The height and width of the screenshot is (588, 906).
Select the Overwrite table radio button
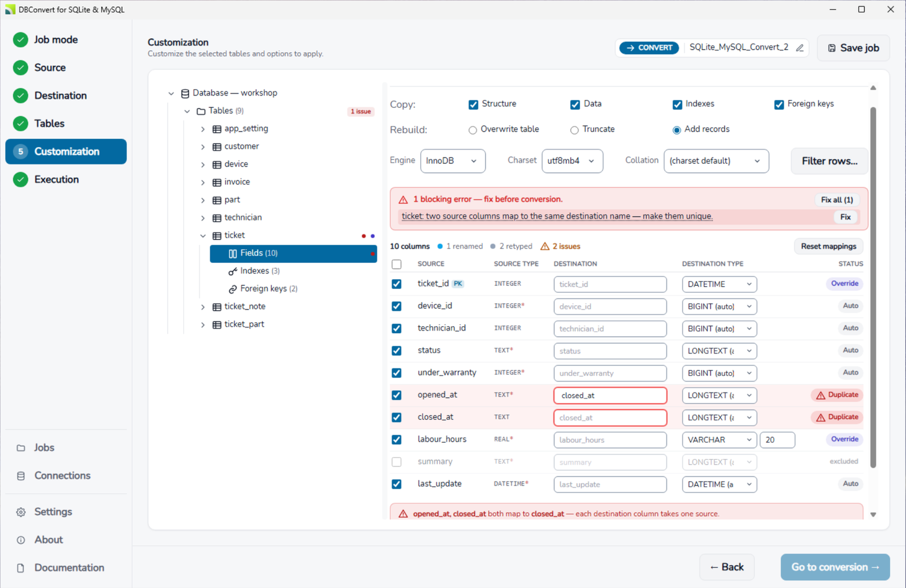473,130
